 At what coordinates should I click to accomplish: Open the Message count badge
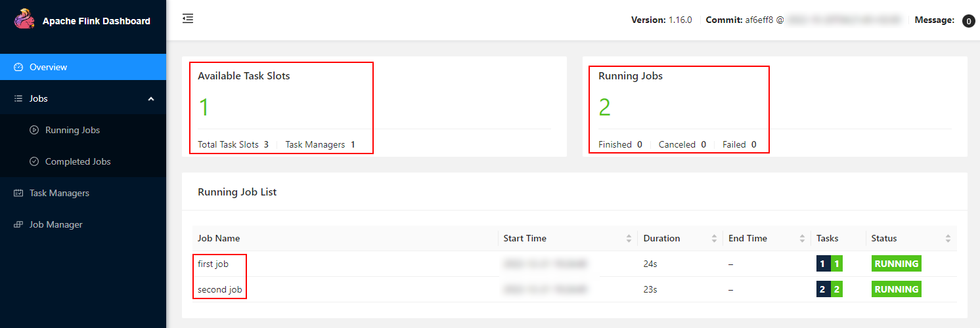coord(968,21)
